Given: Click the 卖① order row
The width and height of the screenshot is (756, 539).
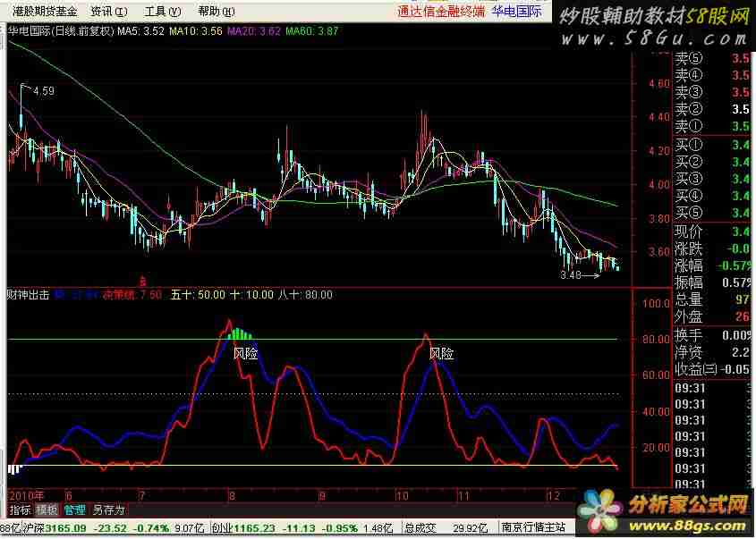Looking at the screenshot, I should pyautogui.click(x=712, y=126).
